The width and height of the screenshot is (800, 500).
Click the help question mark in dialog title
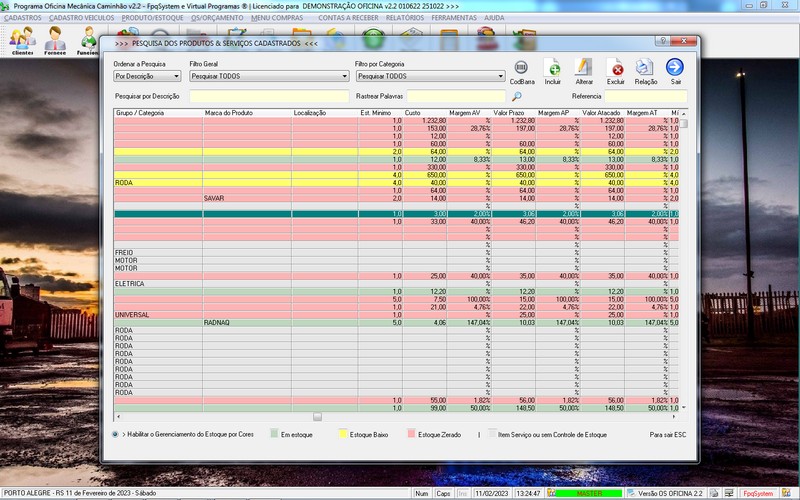click(x=663, y=41)
